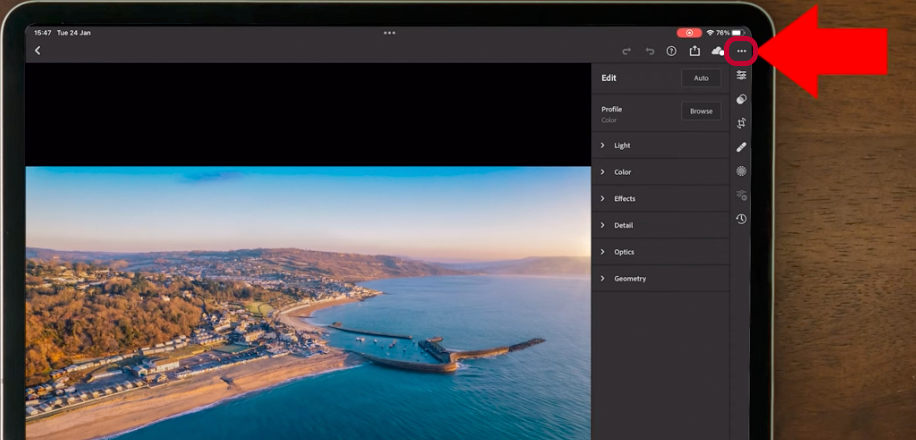The height and width of the screenshot is (440, 916).
Task: Tap the Wi-Fi status icon
Action: [x=710, y=33]
